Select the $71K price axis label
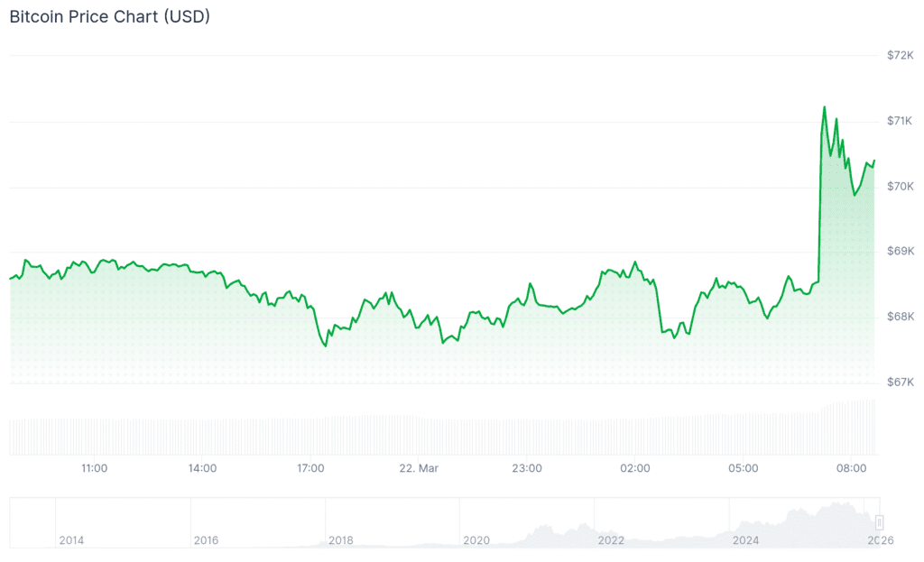This screenshot has width=924, height=562. pyautogui.click(x=900, y=121)
